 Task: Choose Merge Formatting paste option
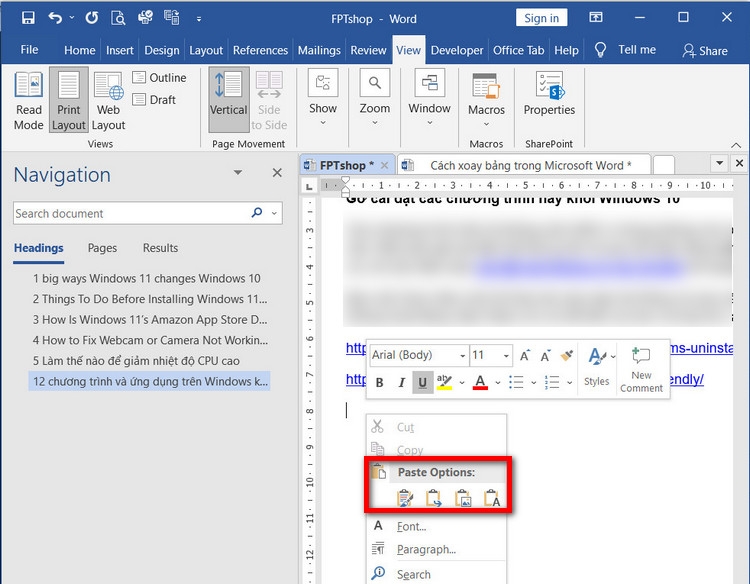(434, 498)
